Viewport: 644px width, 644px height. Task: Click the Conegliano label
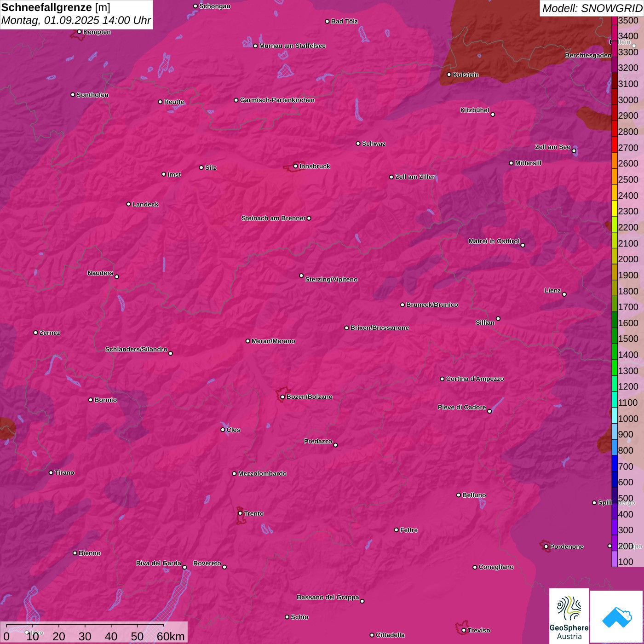tap(496, 567)
